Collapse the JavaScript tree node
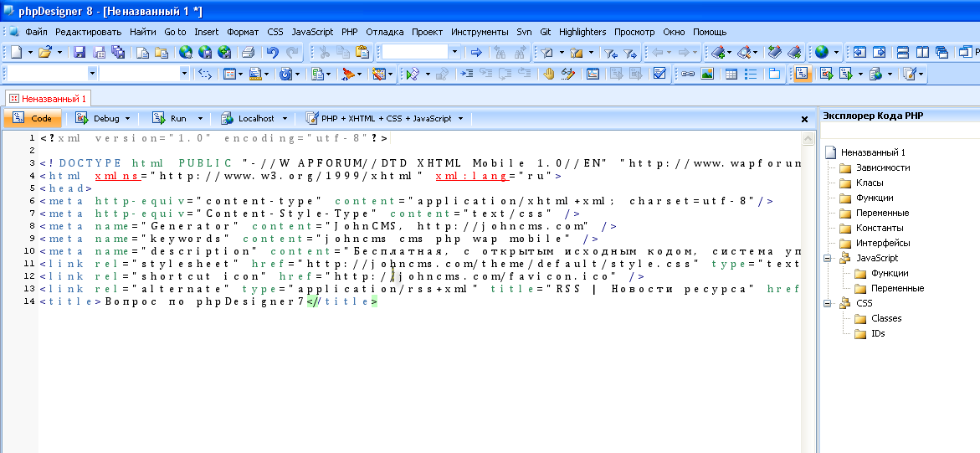Viewport: 980px width, 453px height. tap(829, 258)
